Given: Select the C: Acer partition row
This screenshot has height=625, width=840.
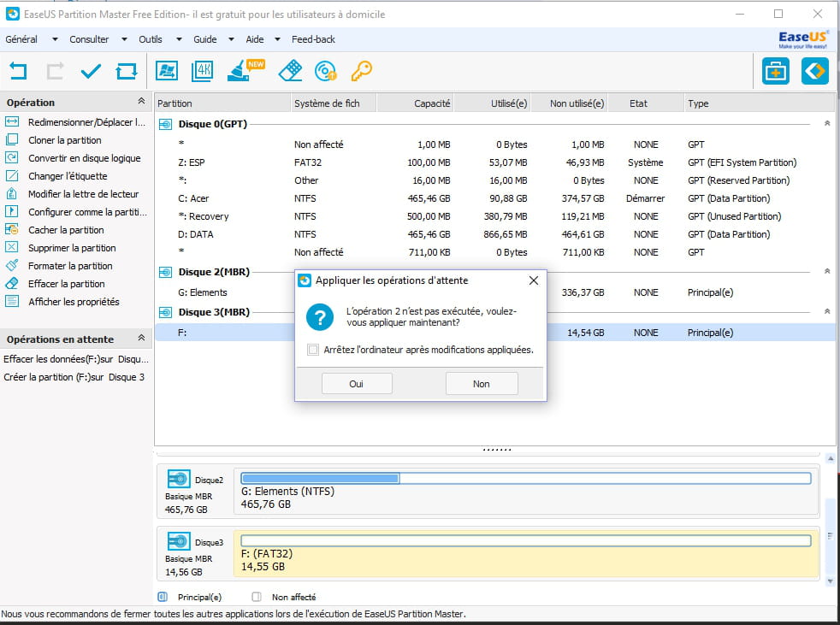Looking at the screenshot, I should pos(495,198).
